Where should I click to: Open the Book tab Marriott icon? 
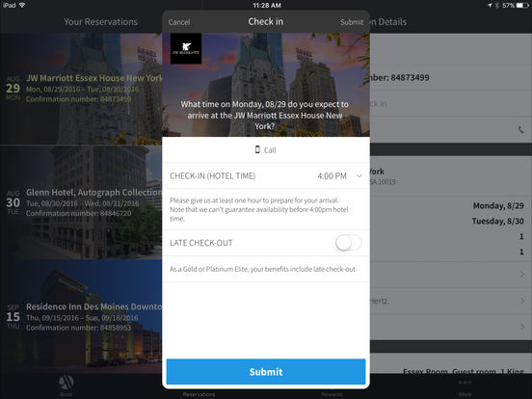point(66,383)
